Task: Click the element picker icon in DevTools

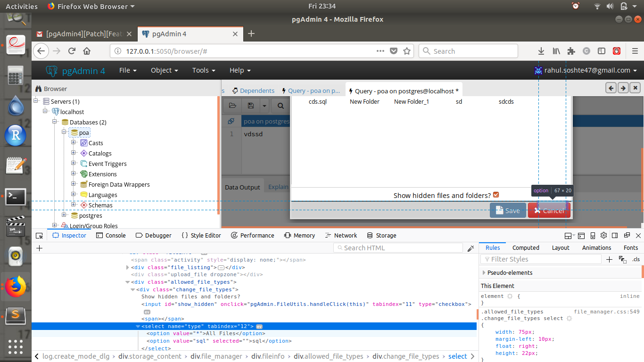Action: pos(40,236)
